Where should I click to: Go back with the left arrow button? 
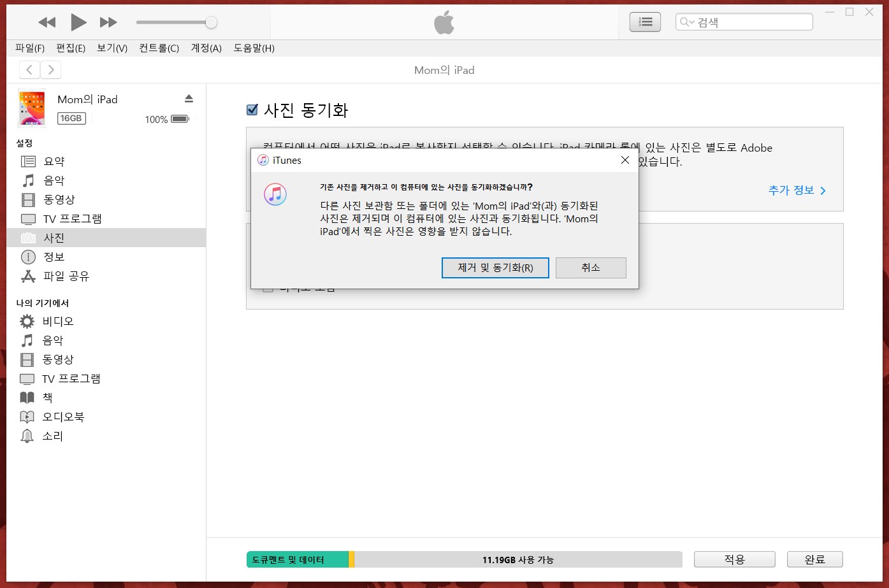tap(29, 69)
